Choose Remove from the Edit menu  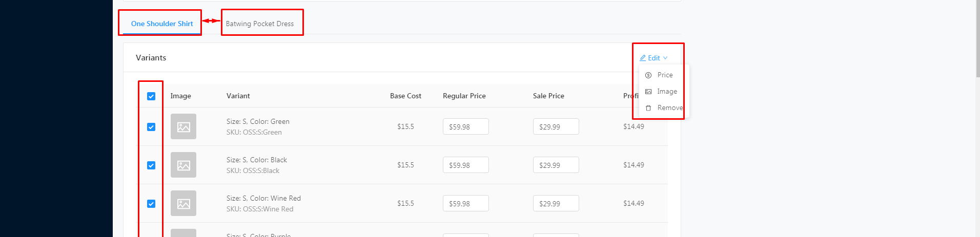669,108
